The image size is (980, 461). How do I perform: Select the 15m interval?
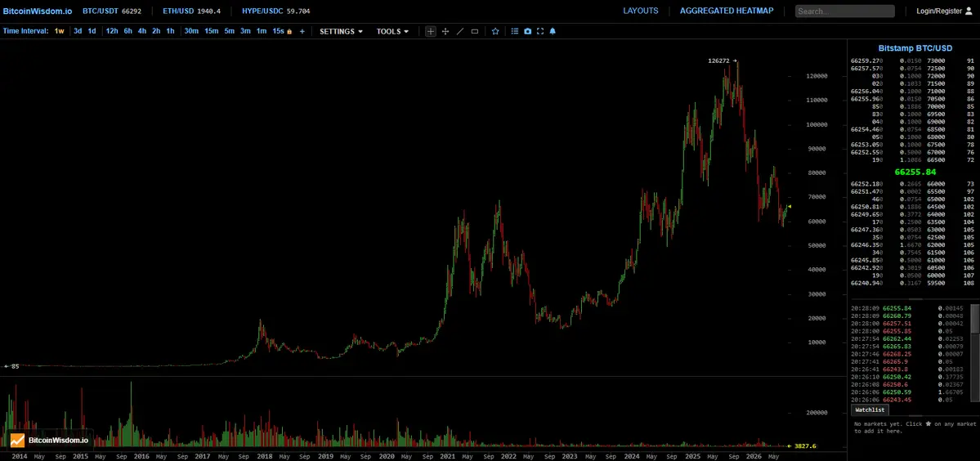click(211, 31)
